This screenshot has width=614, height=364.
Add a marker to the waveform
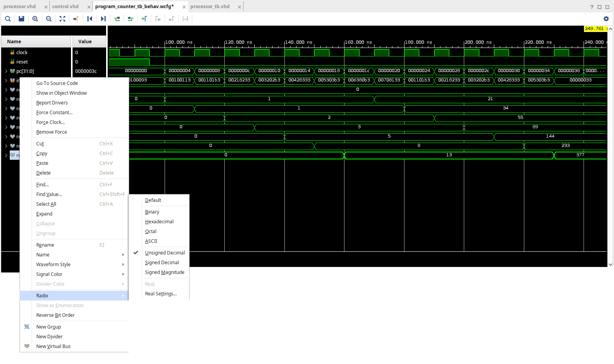tap(144, 19)
